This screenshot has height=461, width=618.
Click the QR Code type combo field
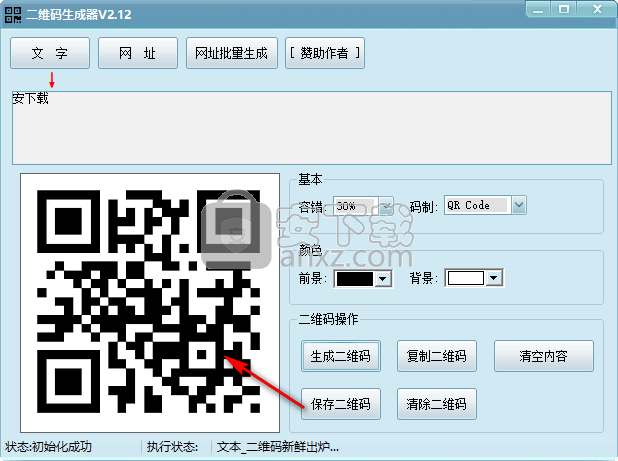[478, 205]
